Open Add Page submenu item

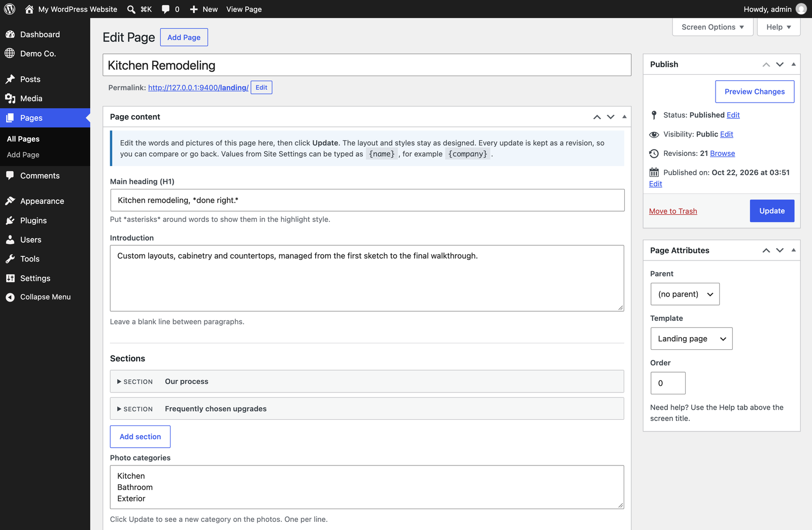(23, 155)
